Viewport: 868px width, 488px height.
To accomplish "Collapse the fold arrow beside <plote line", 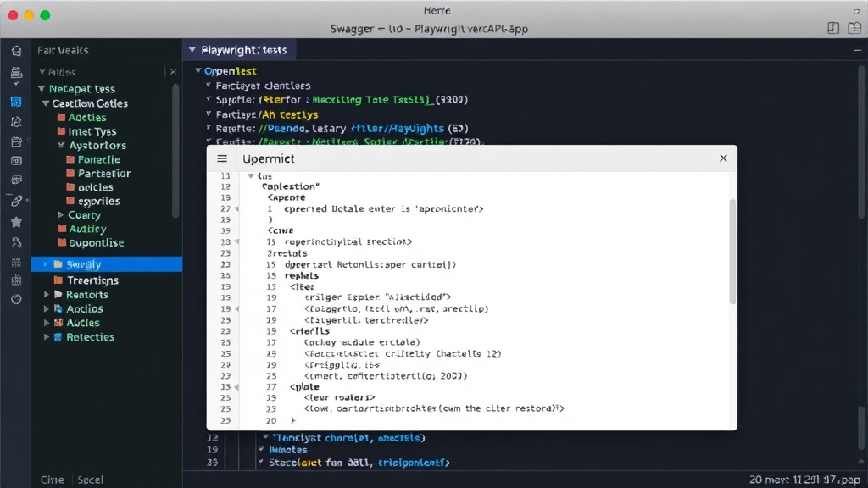I will click(x=237, y=387).
